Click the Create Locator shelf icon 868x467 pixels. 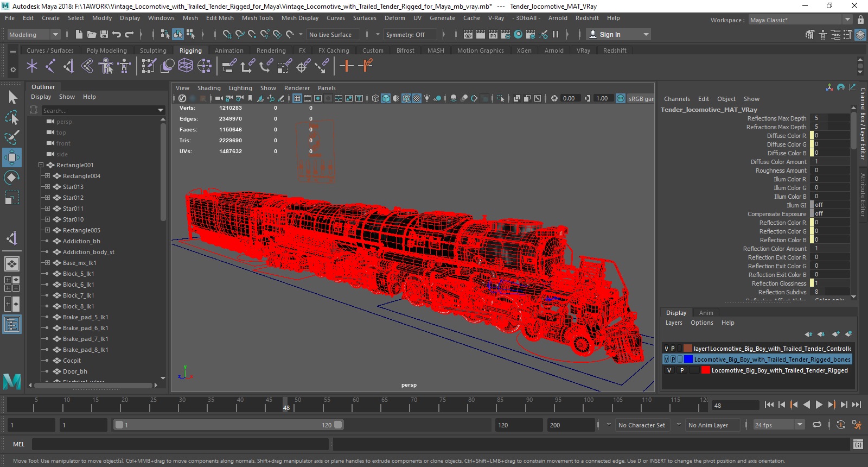point(32,66)
